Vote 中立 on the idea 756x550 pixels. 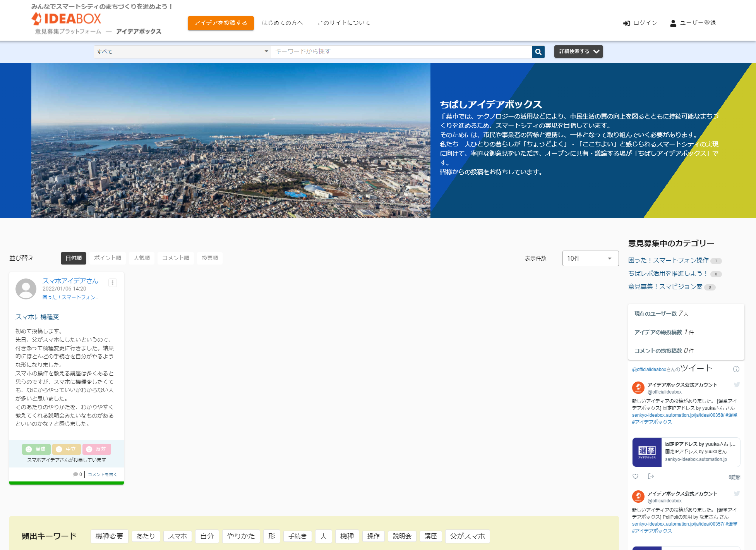(x=66, y=449)
